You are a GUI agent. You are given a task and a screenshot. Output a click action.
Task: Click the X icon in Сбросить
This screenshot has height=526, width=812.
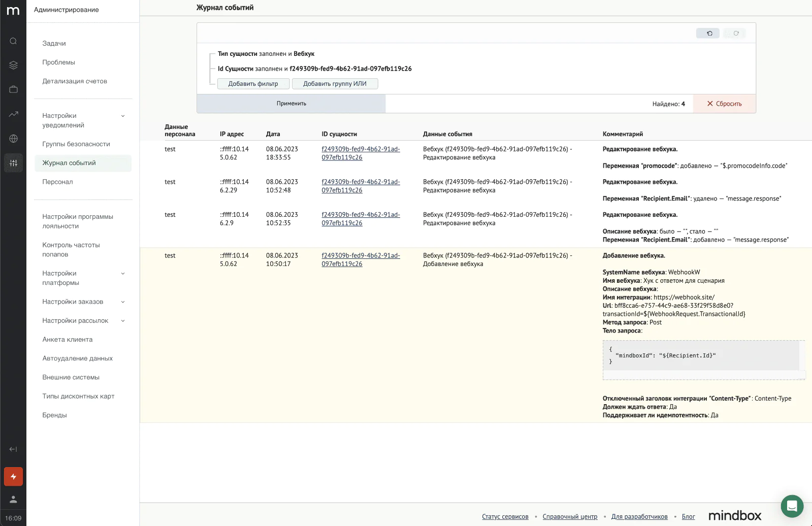[x=710, y=104]
